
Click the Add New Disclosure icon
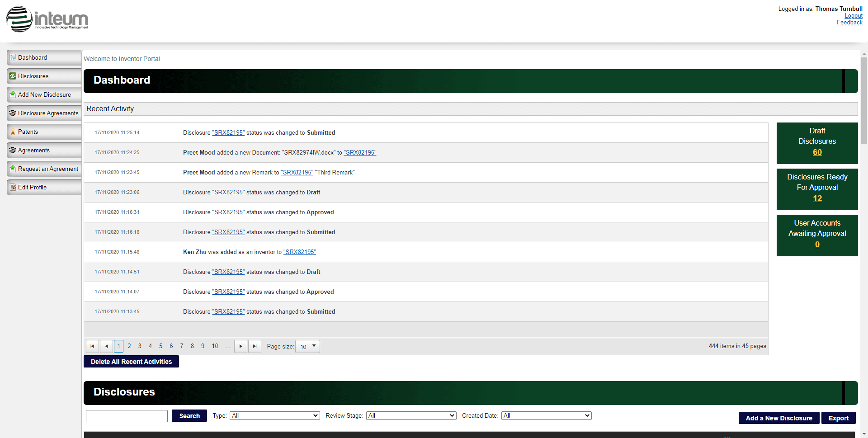click(13, 94)
